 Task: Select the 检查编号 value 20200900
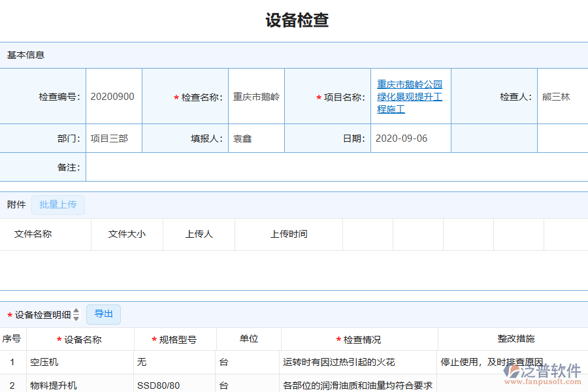[x=114, y=95]
